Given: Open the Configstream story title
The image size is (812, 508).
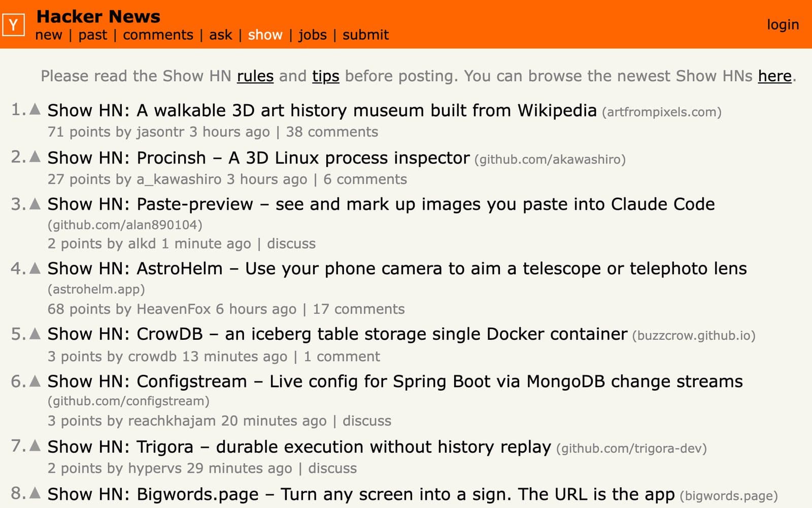Looking at the screenshot, I should point(395,382).
